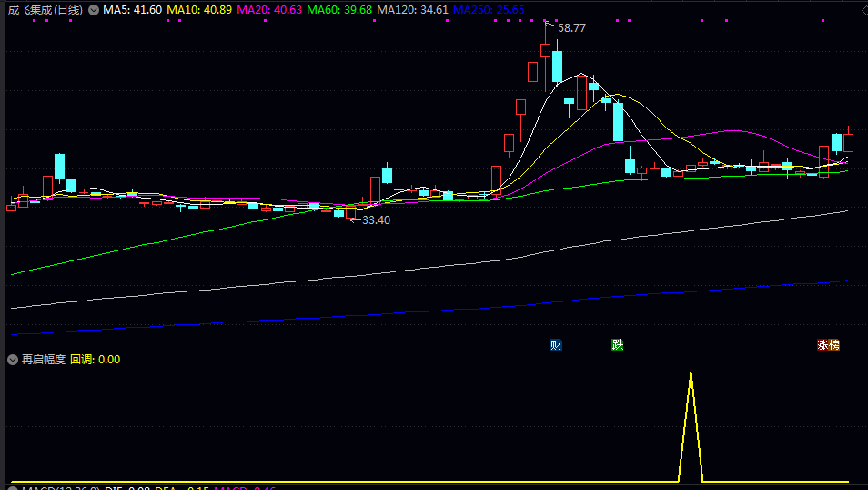Expand the 再启幅度 indicator dropdown arrow
The width and height of the screenshot is (868, 490).
(x=13, y=360)
